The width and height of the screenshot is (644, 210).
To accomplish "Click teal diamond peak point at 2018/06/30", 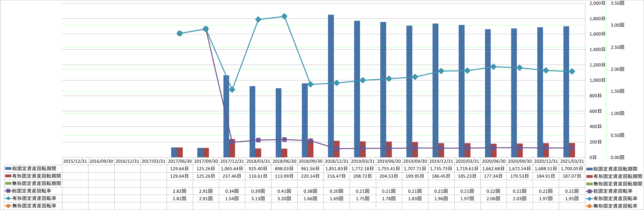I will pos(284,16).
